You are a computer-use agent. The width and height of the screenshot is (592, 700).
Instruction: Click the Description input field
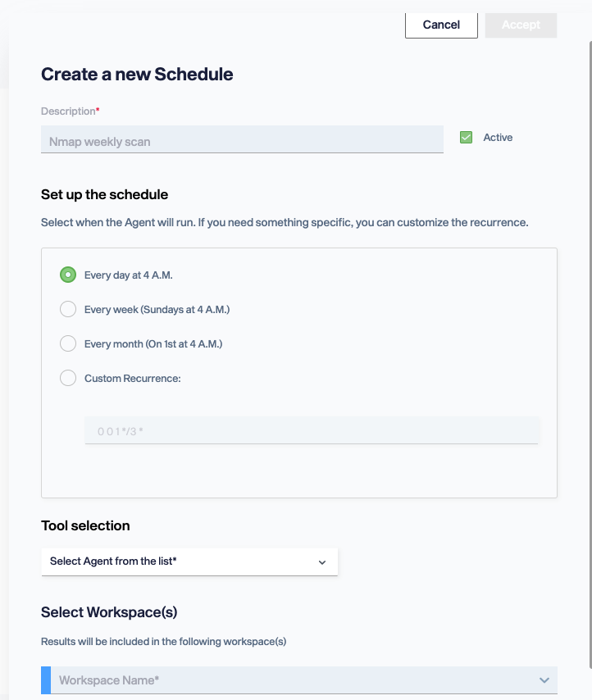point(242,139)
